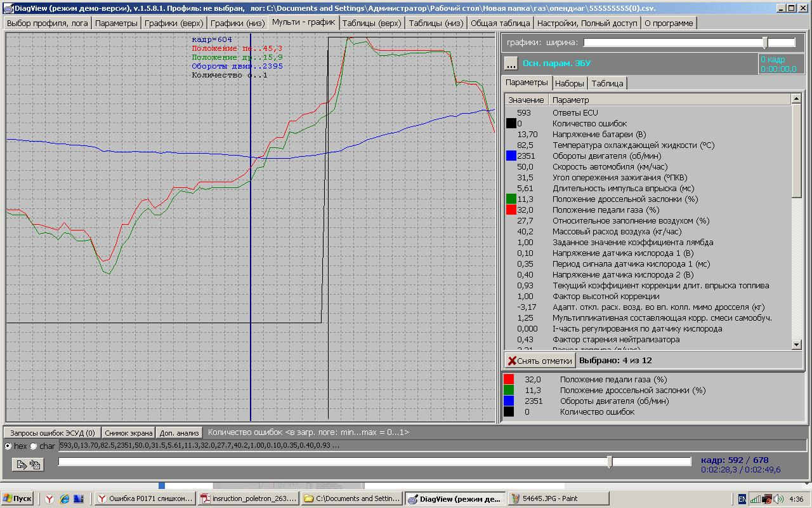812x508 pixels.
Task: Open the Пуск start menu
Action: point(18,499)
